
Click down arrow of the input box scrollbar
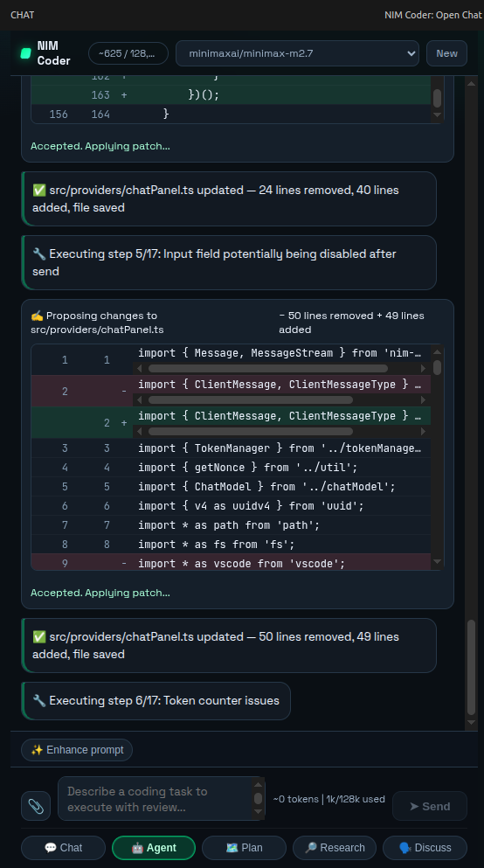coord(259,812)
